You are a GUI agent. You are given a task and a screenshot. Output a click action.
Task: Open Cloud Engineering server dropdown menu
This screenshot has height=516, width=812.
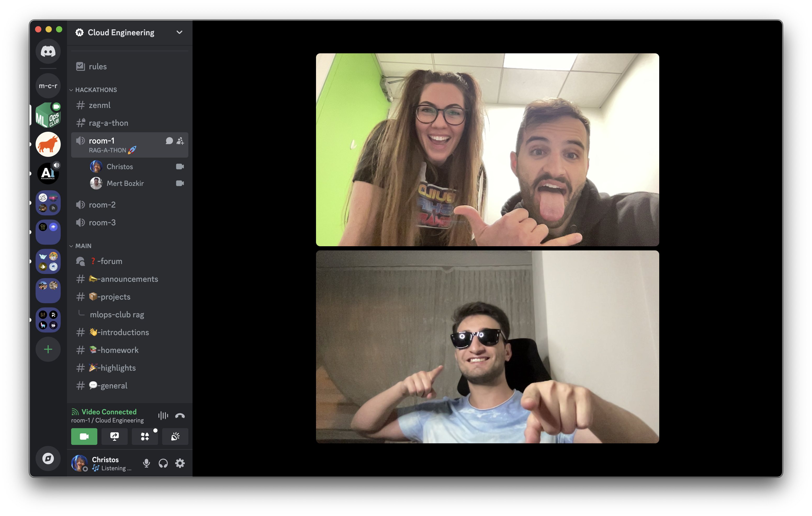(179, 32)
